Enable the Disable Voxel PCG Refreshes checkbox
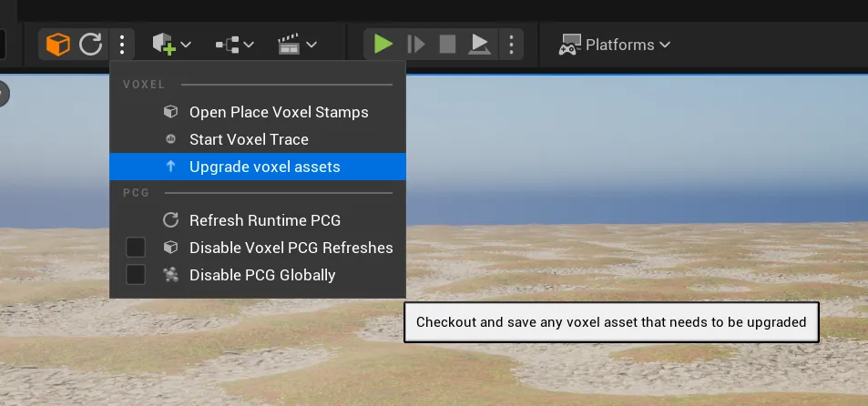This screenshot has height=406, width=868. pos(136,248)
